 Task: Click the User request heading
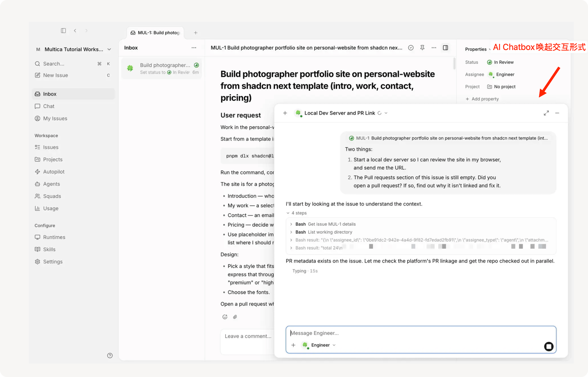tap(240, 115)
